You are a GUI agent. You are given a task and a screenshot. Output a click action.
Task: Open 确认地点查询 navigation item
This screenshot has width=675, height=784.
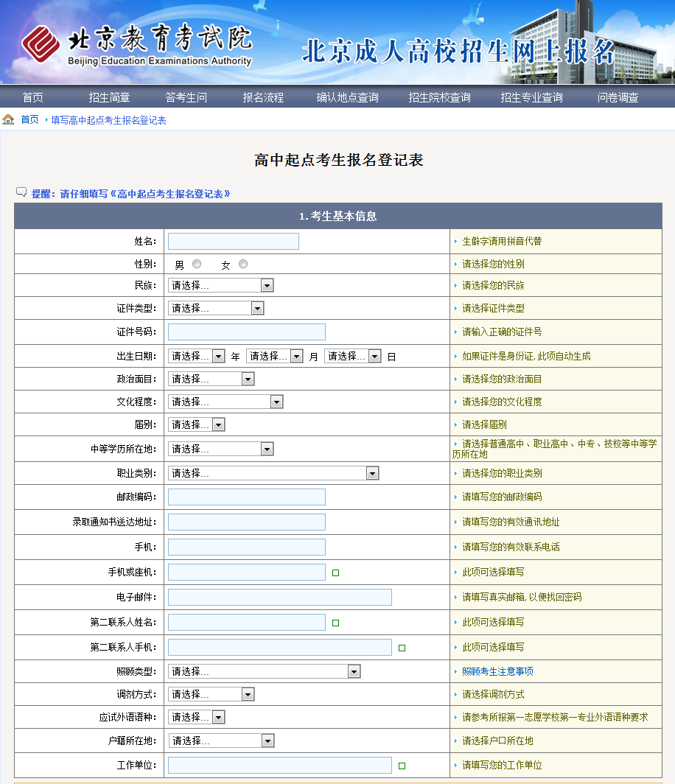(x=348, y=97)
